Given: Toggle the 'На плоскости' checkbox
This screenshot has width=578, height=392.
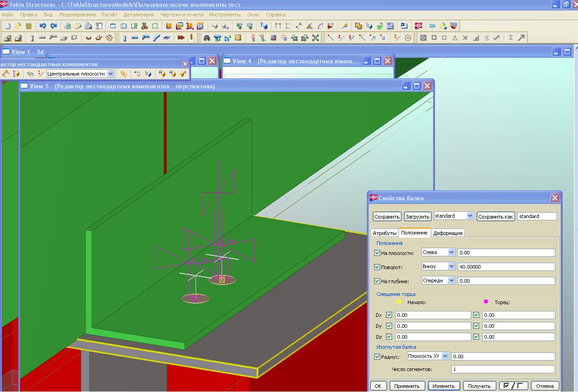Looking at the screenshot, I should tap(377, 253).
